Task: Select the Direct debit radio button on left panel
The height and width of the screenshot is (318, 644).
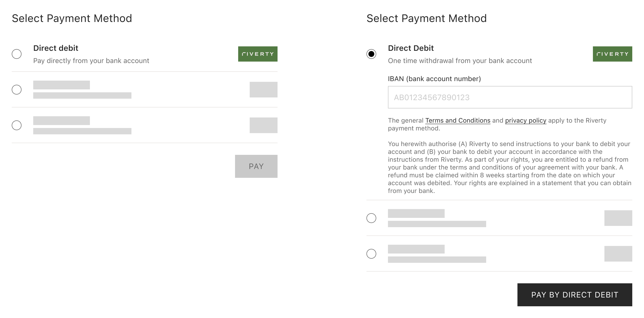Action: [17, 54]
